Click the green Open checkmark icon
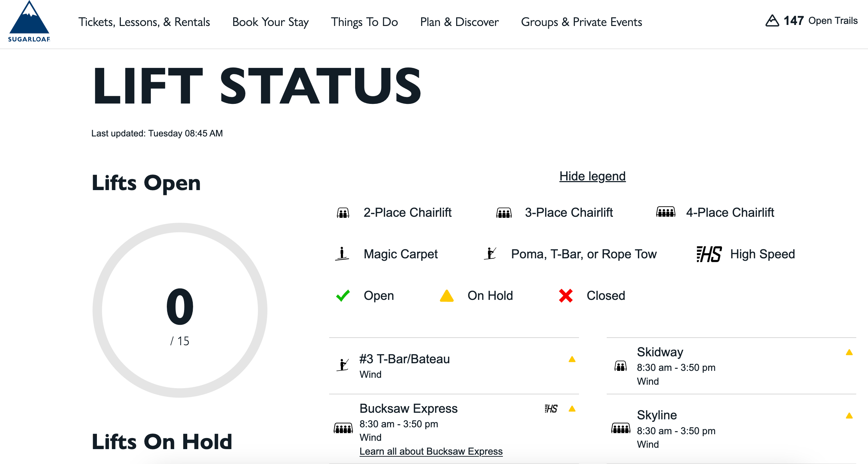Viewport: 868px width, 464px height. tap(343, 296)
